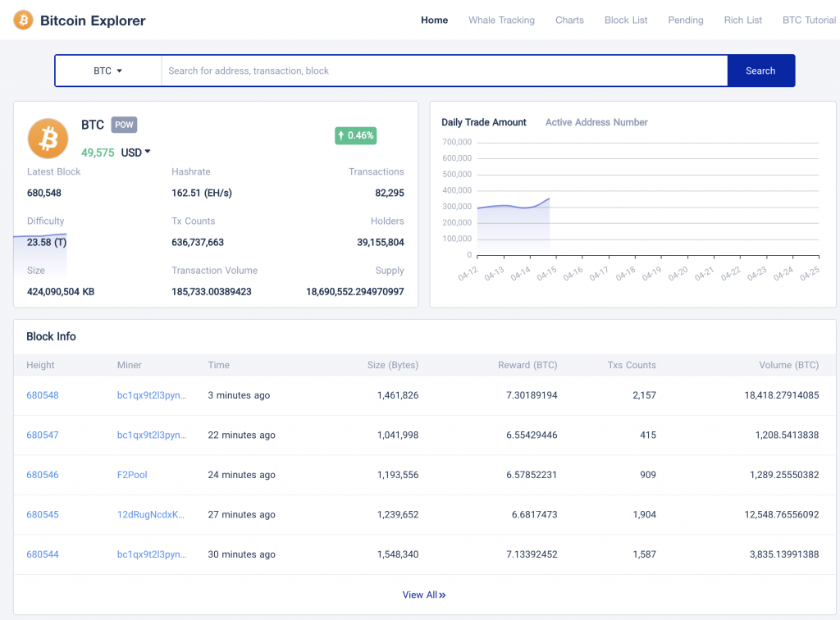The height and width of the screenshot is (620, 840).
Task: Open block height 680547
Action: tap(43, 435)
